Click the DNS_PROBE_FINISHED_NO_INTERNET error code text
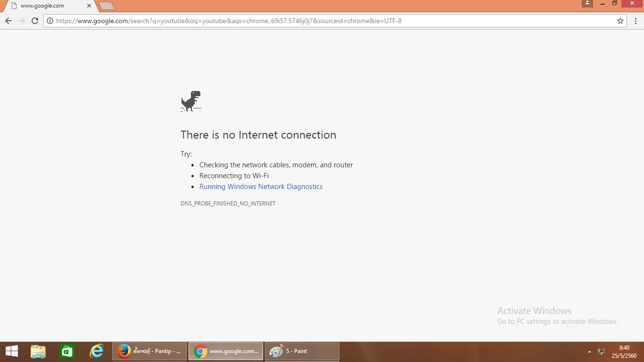This screenshot has height=362, width=644. point(228,204)
